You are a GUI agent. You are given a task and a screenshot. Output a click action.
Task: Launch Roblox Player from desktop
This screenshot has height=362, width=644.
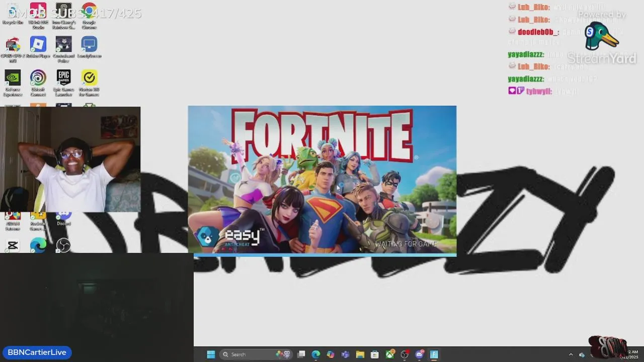pos(38,48)
